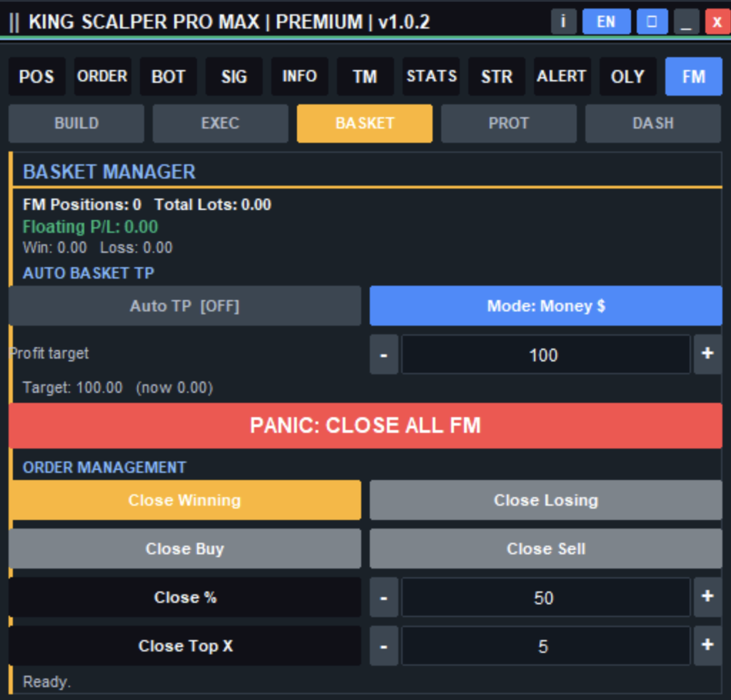
Task: View the STATS tab
Action: (431, 76)
